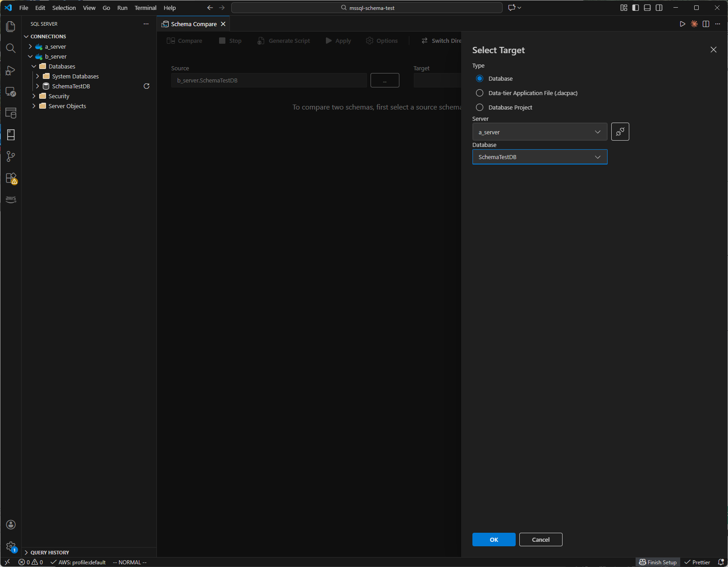Confirm target with the OK button
728x567 pixels.
494,540
